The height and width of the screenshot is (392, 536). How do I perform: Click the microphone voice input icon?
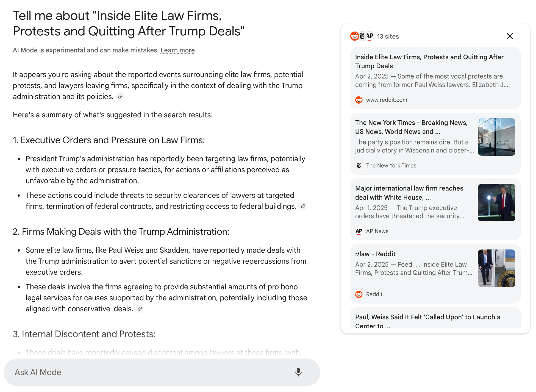pos(298,372)
